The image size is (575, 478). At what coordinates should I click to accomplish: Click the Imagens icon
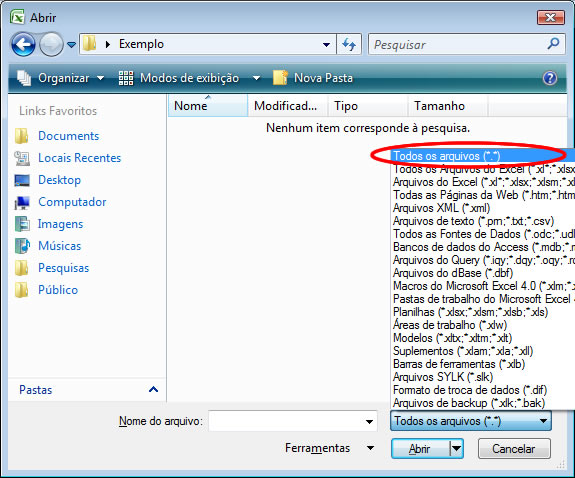(x=22, y=224)
